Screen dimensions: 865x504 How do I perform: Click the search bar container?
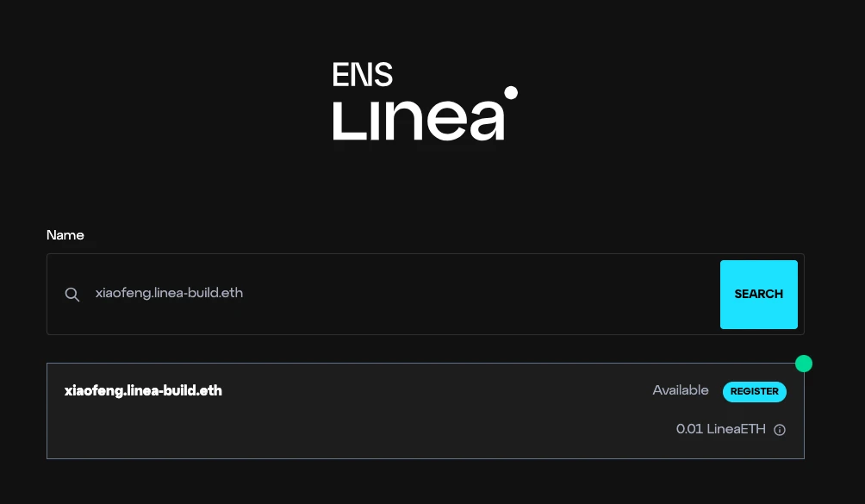tap(388, 294)
